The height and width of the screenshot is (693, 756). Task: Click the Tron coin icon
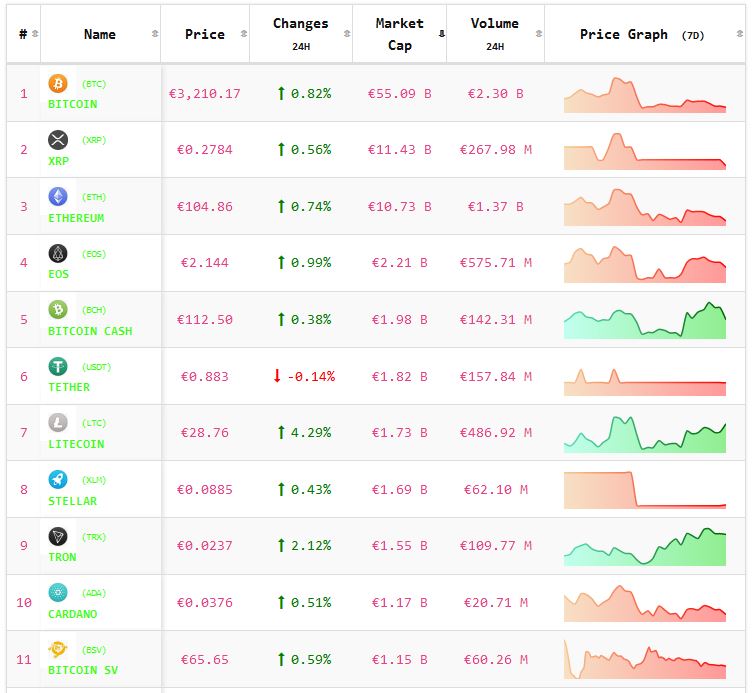tap(57, 537)
